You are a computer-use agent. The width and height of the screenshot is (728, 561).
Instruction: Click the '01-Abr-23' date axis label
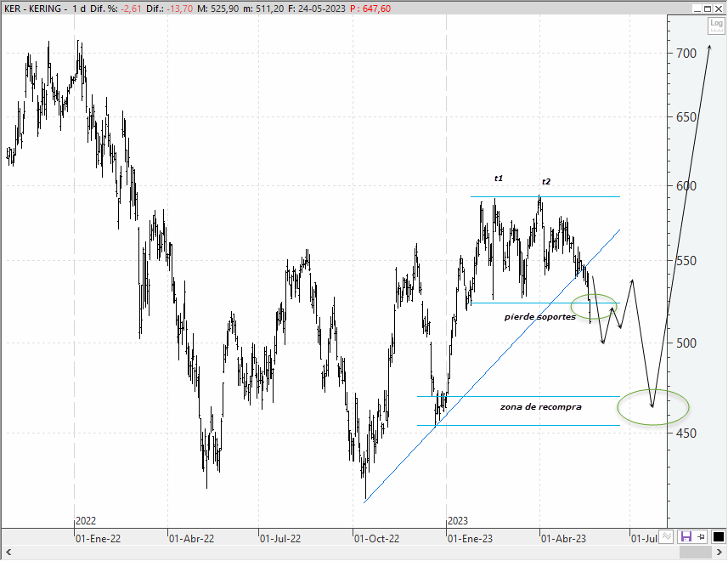(x=564, y=539)
